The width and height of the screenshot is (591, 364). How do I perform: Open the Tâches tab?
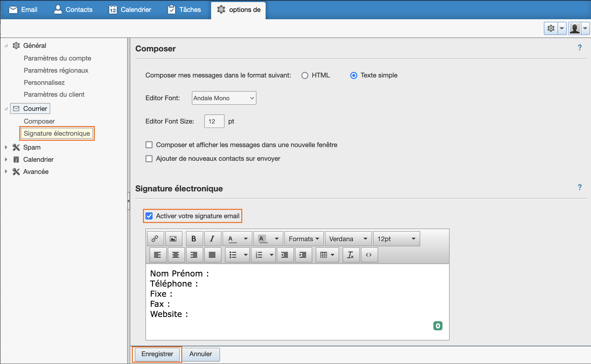pyautogui.click(x=184, y=10)
